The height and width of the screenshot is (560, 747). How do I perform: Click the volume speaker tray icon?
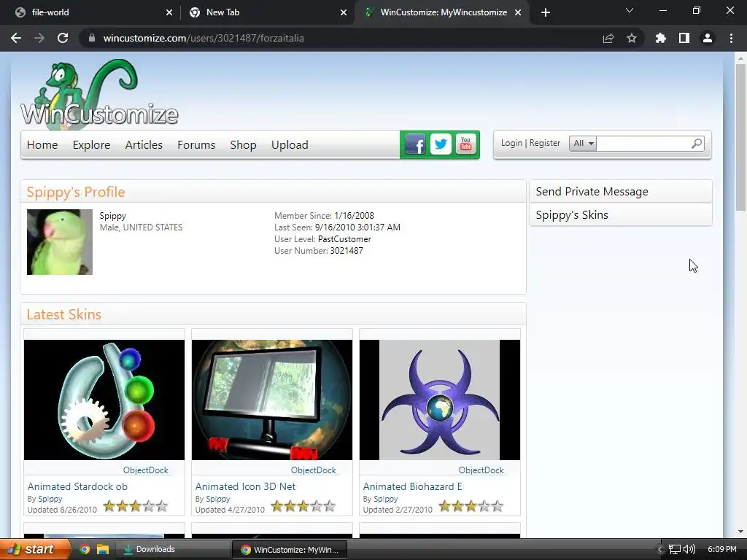pos(689,549)
